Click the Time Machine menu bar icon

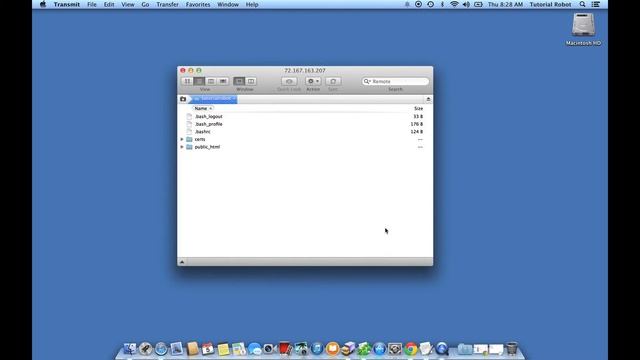pos(430,4)
